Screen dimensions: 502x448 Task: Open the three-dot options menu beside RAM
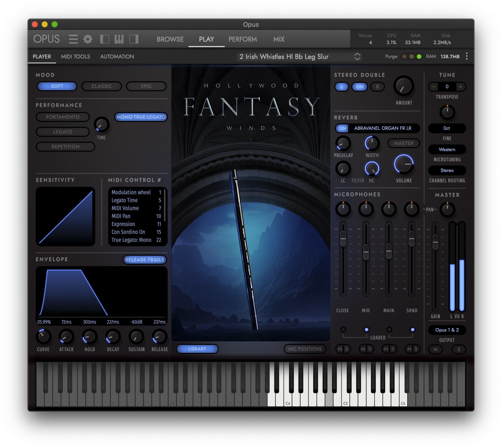pos(467,56)
